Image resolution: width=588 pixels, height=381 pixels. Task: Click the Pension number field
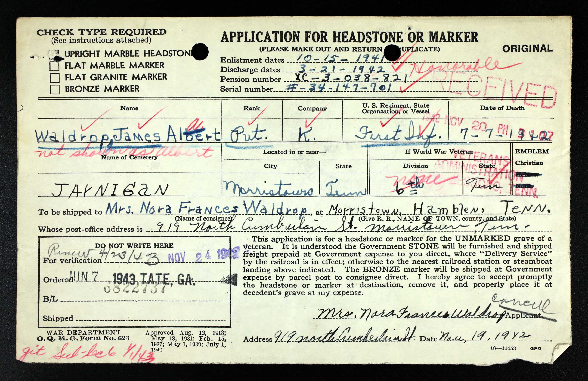351,79
